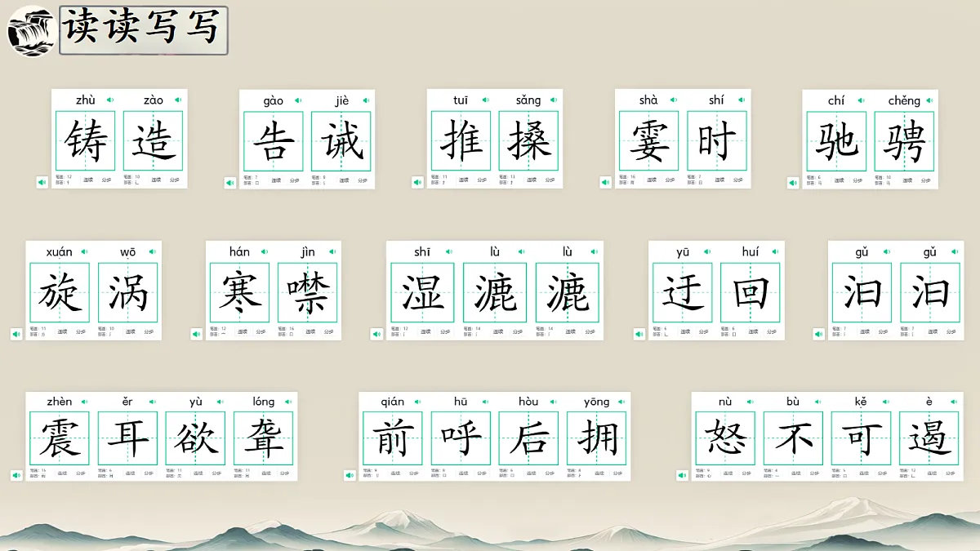This screenshot has width=980, height=551.
Task: Play audio for the 告诫 word card
Action: click(x=229, y=182)
